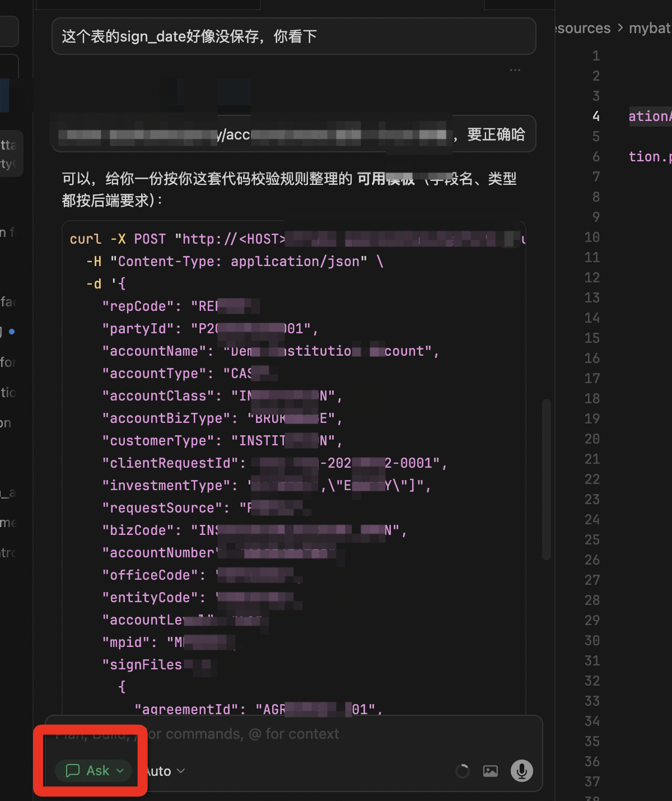The height and width of the screenshot is (801, 672).
Task: Click the "requestSource" key in code block
Action: [x=166, y=508]
